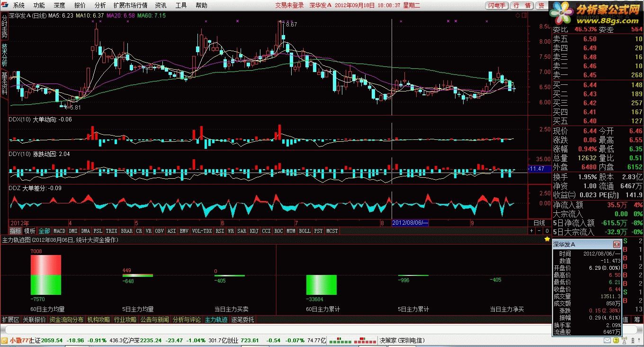Close the 深华发A data popup
The height and width of the screenshot is (347, 644).
click(x=617, y=245)
